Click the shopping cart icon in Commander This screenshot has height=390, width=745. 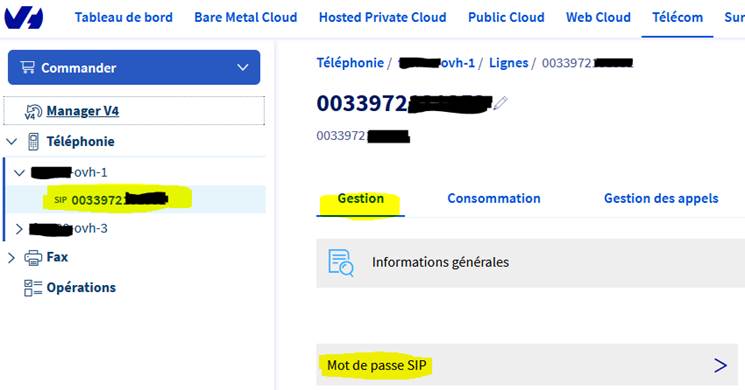(x=28, y=67)
